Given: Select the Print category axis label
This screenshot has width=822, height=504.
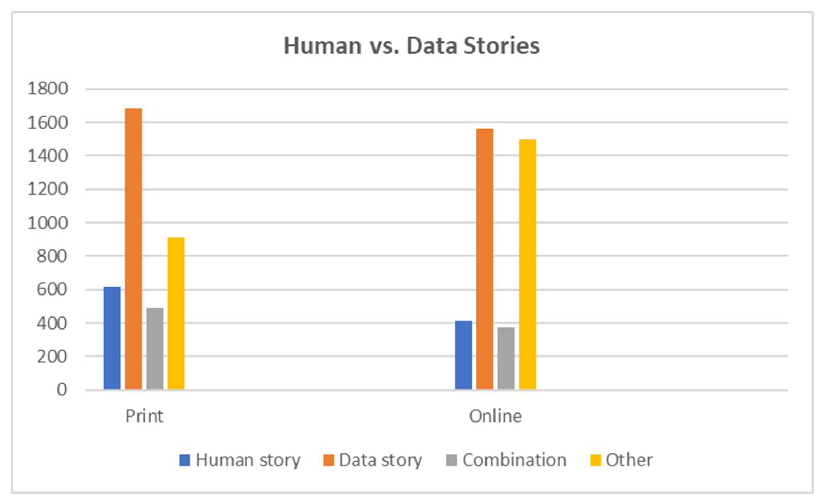Looking at the screenshot, I should pos(144,416).
